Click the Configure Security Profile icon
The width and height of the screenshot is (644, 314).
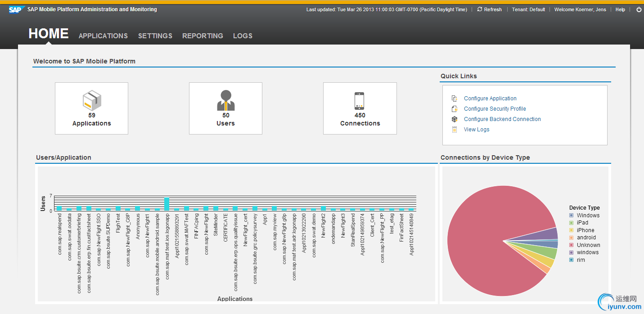455,109
